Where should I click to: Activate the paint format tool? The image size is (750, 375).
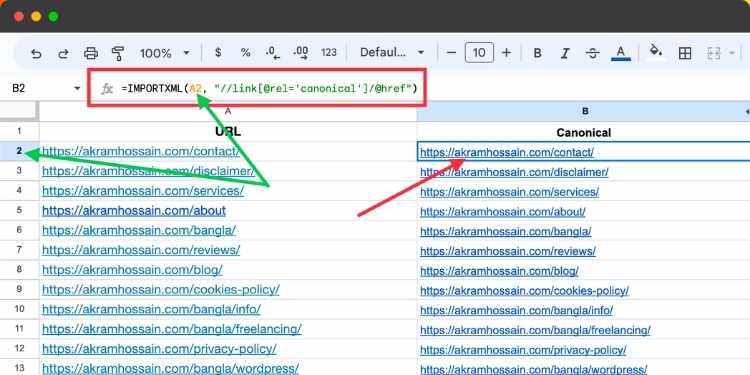pyautogui.click(x=118, y=53)
